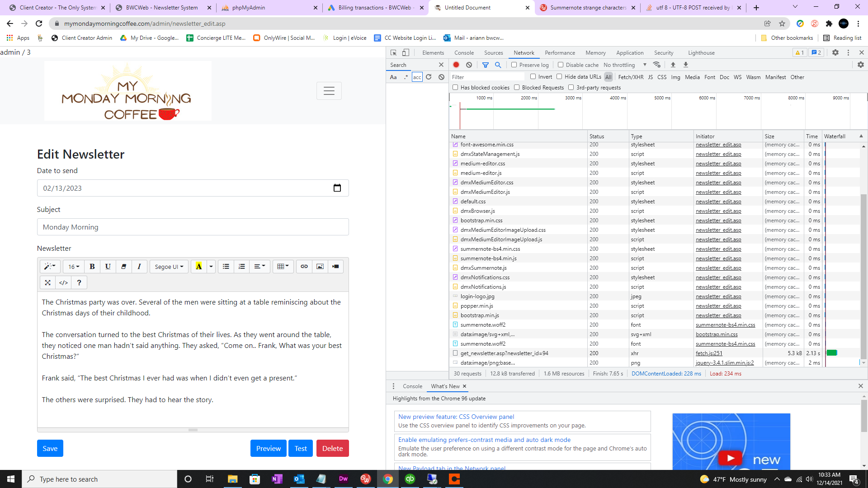Insert an unordered bullet list
Image resolution: width=868 pixels, height=488 pixels.
(x=226, y=267)
